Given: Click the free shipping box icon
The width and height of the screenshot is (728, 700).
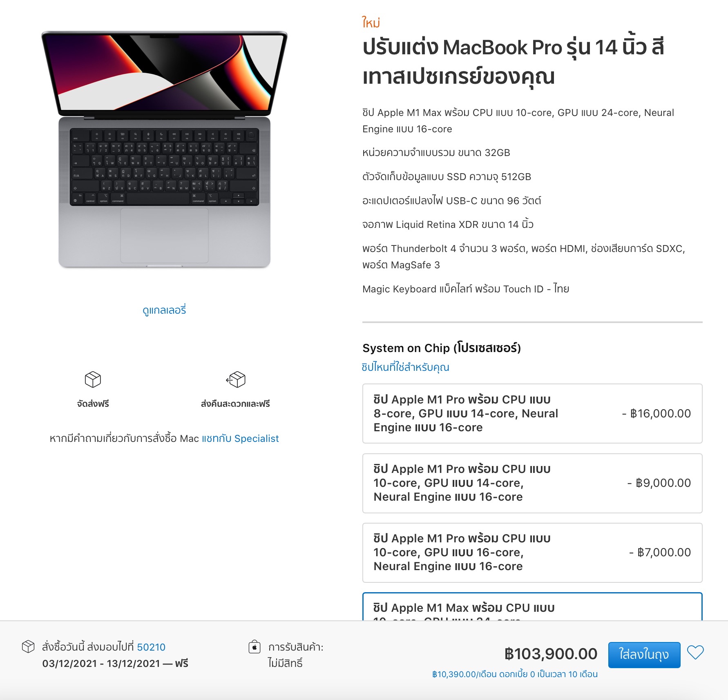Looking at the screenshot, I should (93, 379).
